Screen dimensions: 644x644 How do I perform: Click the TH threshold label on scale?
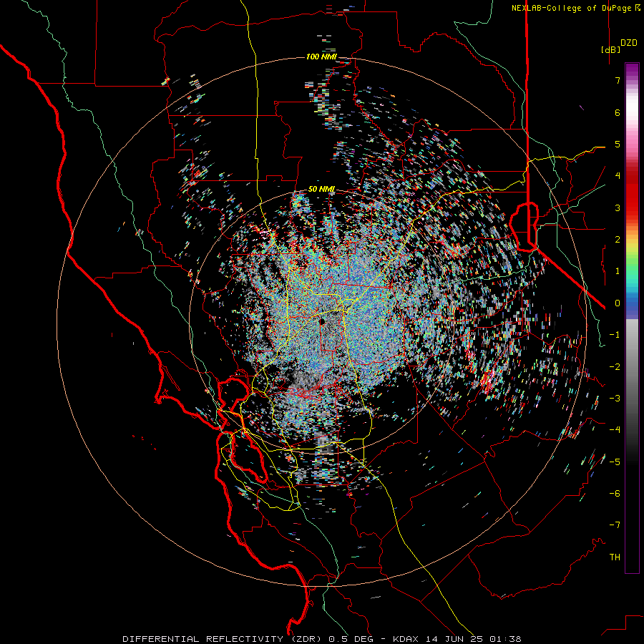(615, 557)
